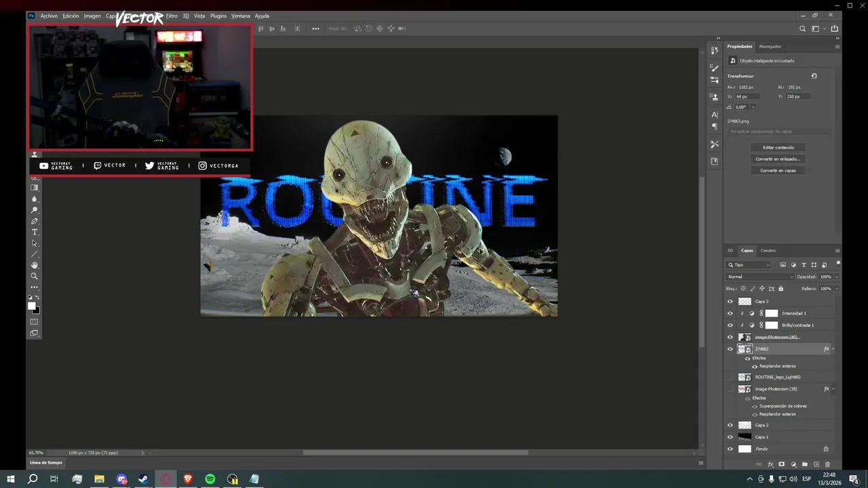Reset the transform in Properties

pyautogui.click(x=814, y=76)
